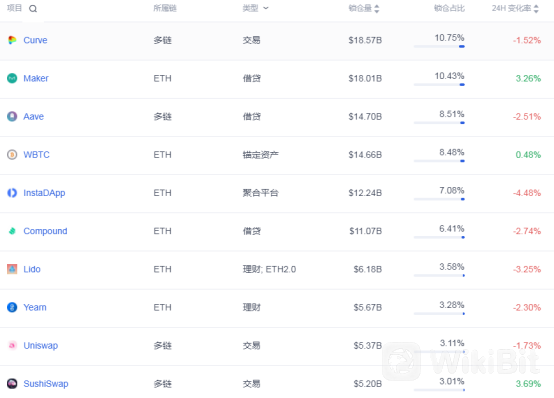The height and width of the screenshot is (398, 554).
Task: Click the search magnifier icon in header
Action: (x=33, y=9)
